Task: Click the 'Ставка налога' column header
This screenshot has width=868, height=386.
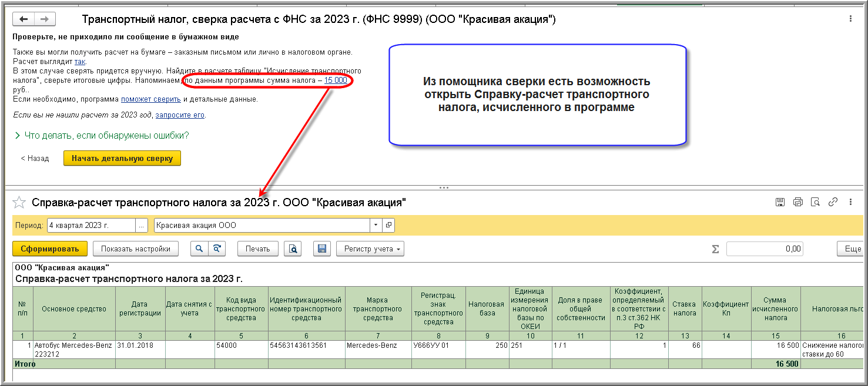Action: (686, 309)
